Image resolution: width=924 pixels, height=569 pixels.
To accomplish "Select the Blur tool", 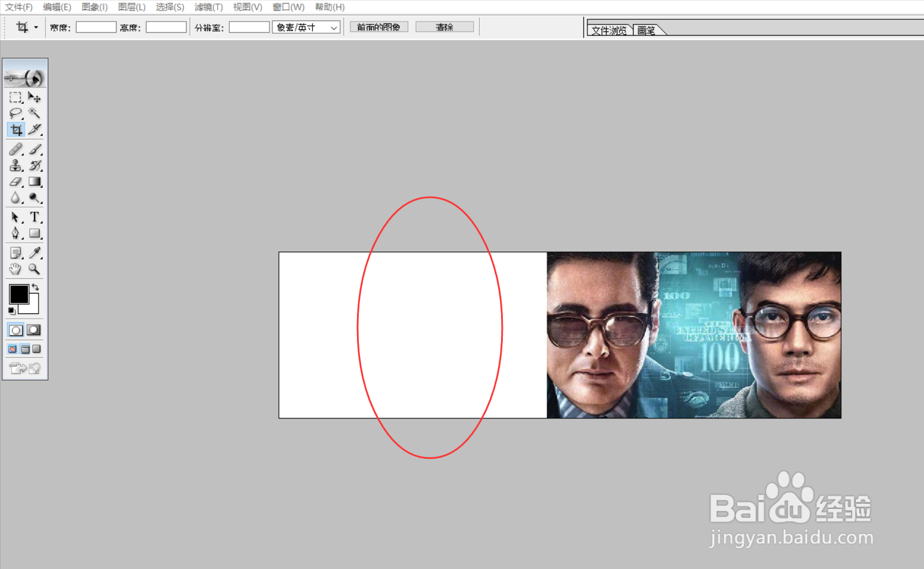I will 16,198.
